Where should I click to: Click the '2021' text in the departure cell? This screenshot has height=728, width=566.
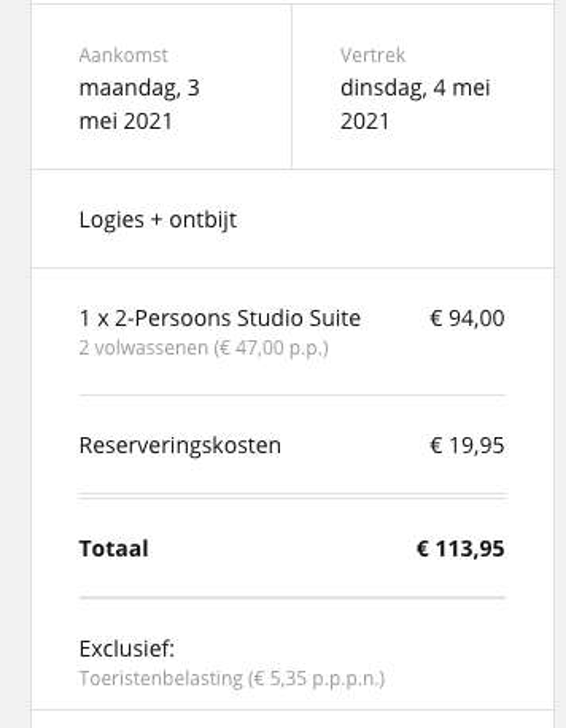click(x=365, y=121)
